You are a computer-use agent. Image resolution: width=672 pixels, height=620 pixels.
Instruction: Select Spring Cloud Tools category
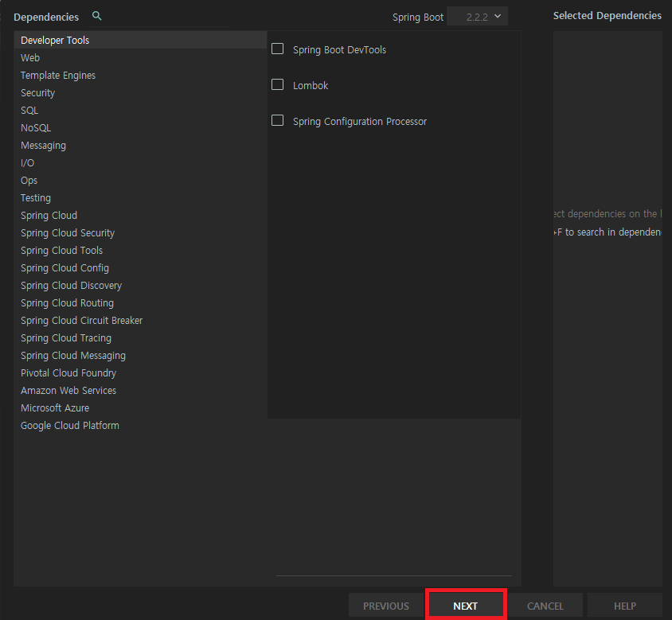point(141,250)
